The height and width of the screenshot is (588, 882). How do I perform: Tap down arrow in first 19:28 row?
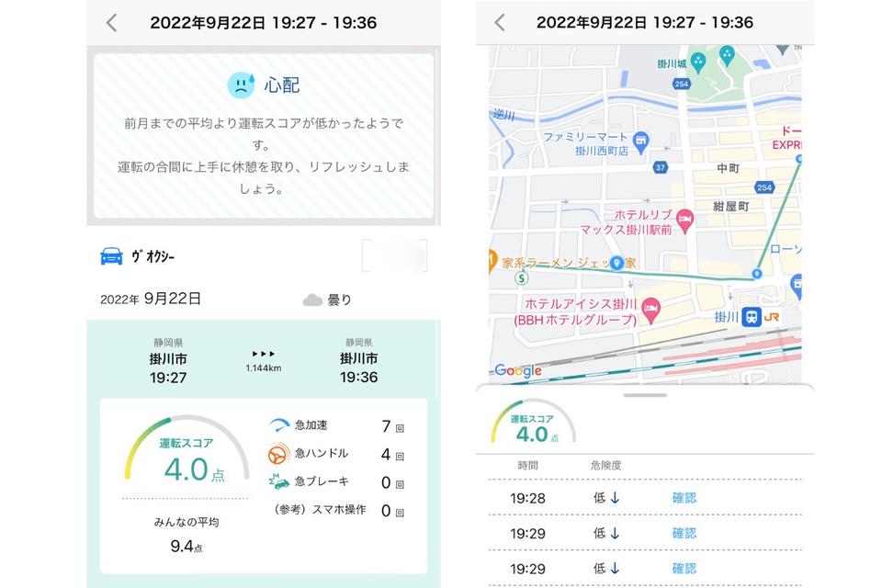click(615, 497)
